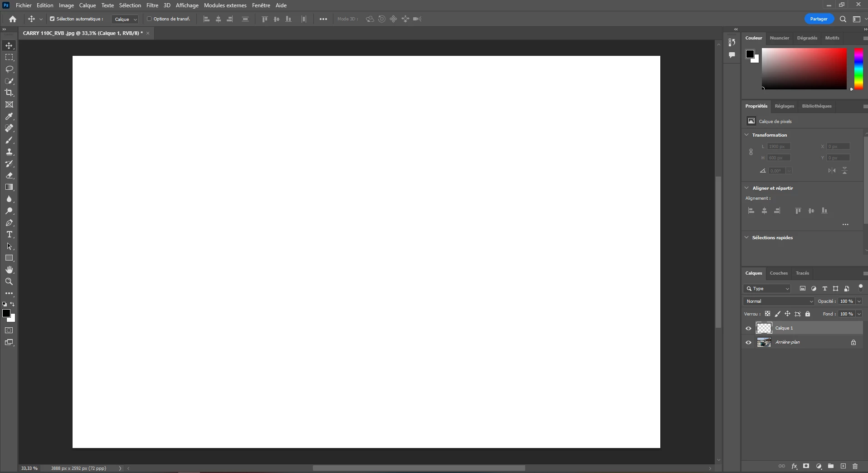Click the Calque 1 layer thumbnail
The width and height of the screenshot is (868, 473).
(764, 328)
